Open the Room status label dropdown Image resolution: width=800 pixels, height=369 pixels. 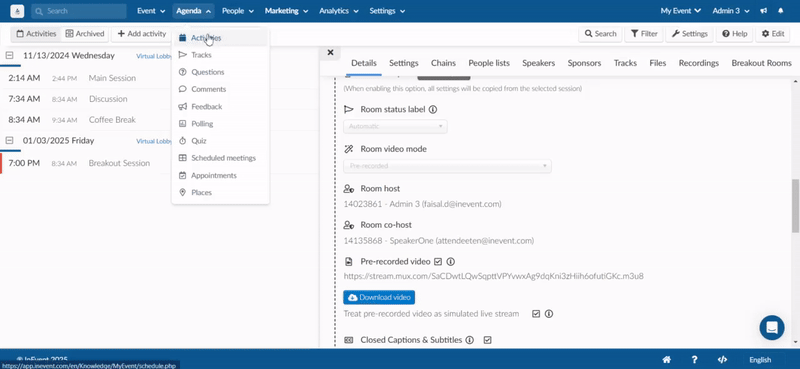[395, 126]
